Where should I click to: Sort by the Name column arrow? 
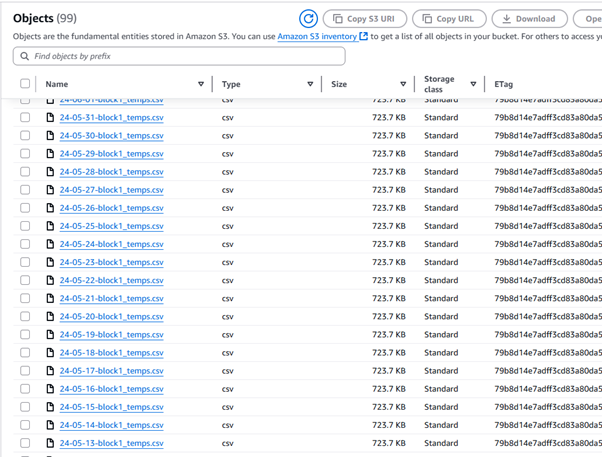[201, 84]
